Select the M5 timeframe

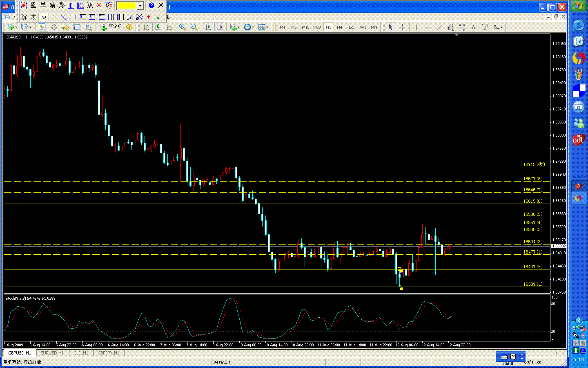294,27
